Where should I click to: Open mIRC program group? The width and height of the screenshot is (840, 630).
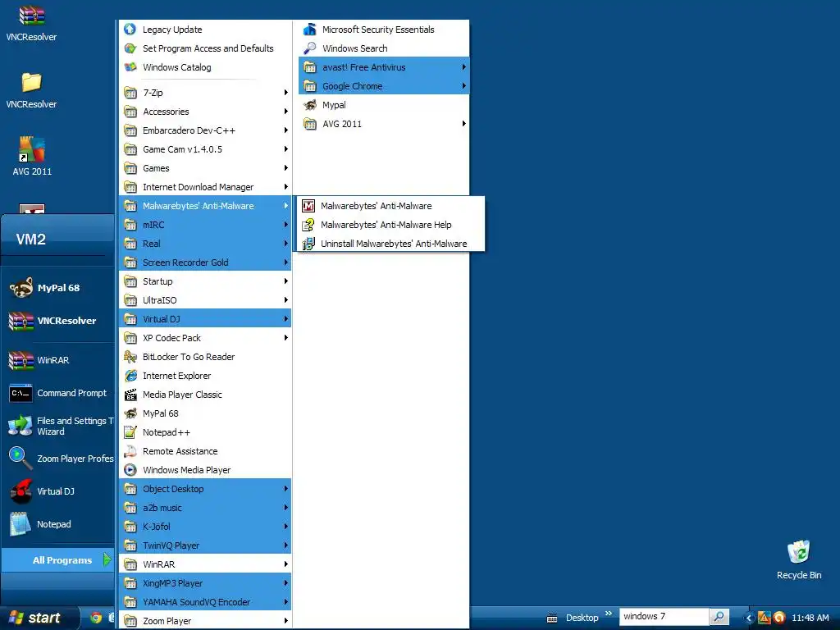click(204, 225)
